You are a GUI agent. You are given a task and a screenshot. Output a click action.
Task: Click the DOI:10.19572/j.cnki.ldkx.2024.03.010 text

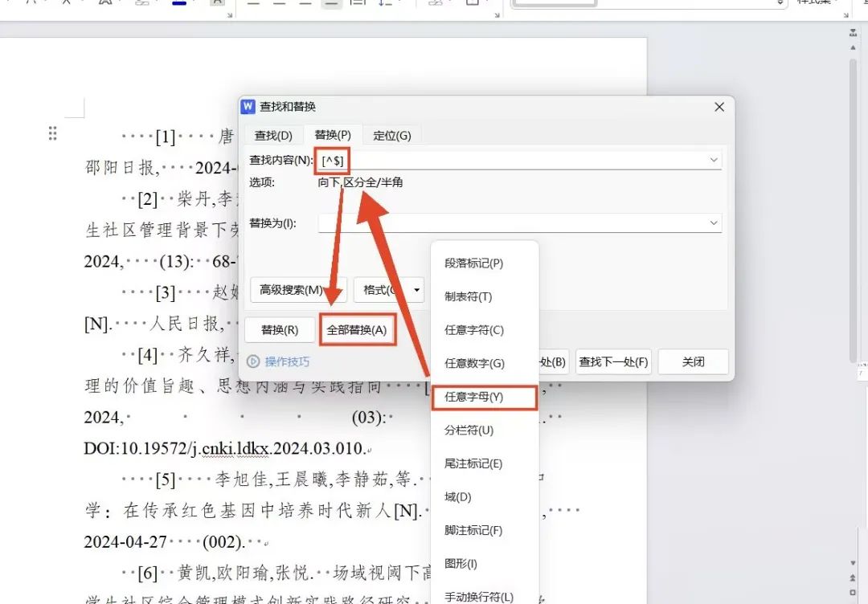[224, 448]
